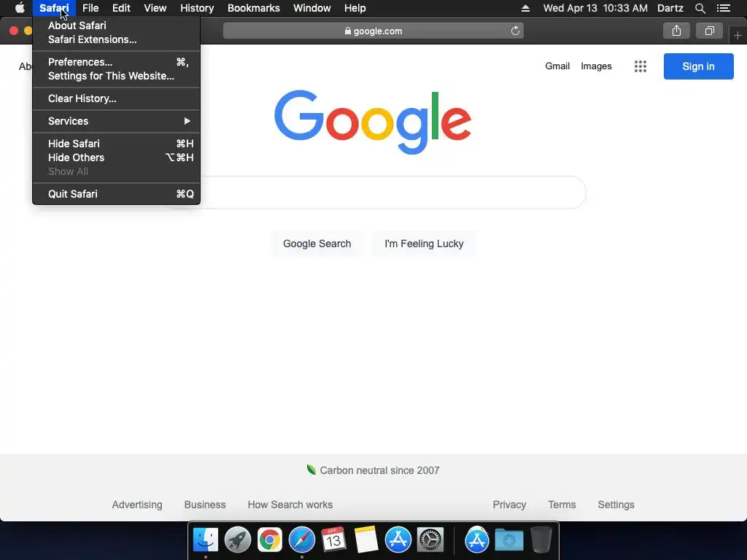Click the blue Sign in button
The width and height of the screenshot is (747, 560).
[x=698, y=66]
